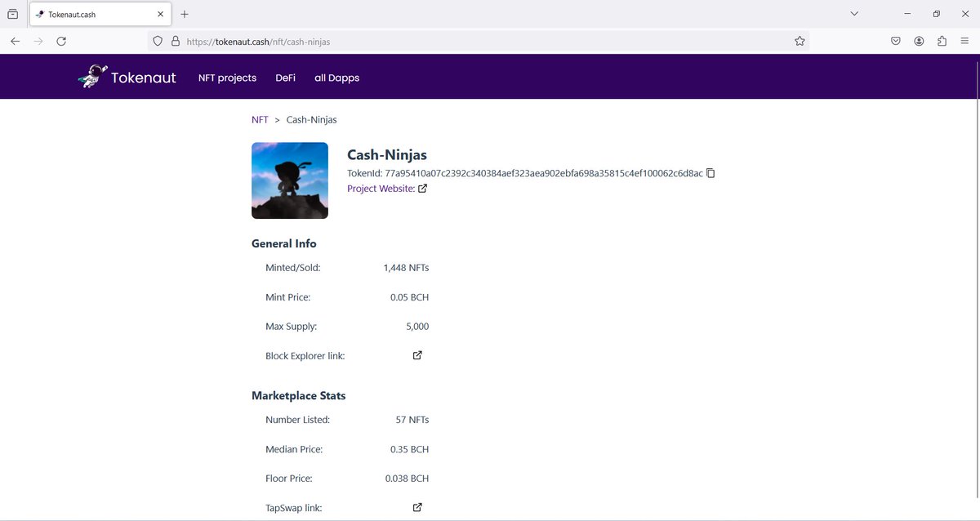Click the Block Explorer link label
980x521 pixels.
pos(305,356)
